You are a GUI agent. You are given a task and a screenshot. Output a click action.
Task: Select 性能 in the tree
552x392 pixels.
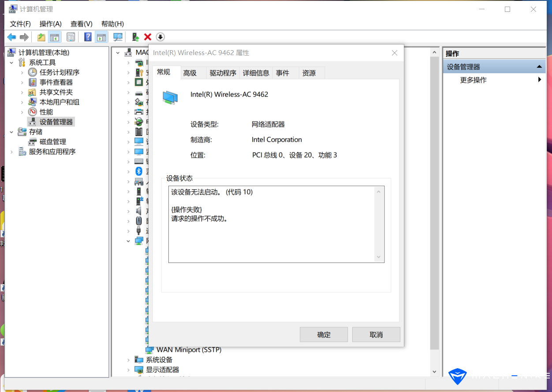(x=46, y=112)
